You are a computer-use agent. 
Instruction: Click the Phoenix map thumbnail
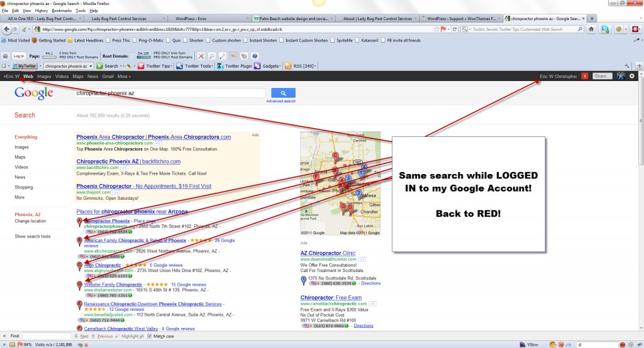(x=340, y=183)
